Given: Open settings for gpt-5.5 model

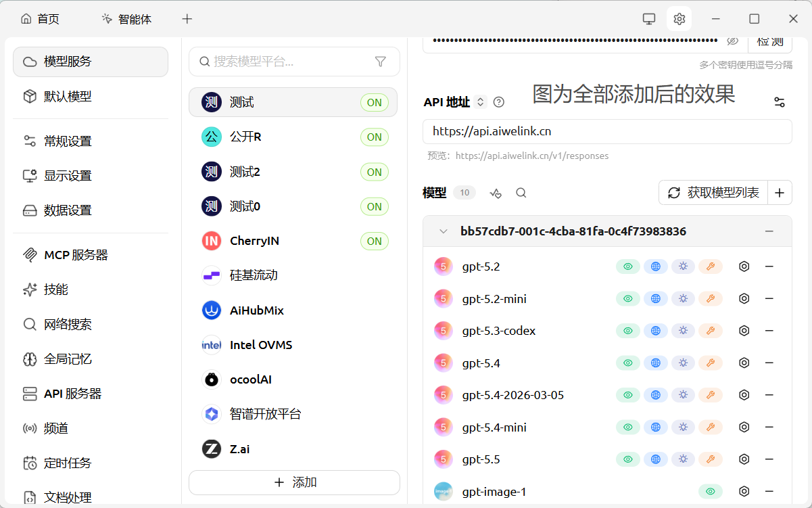Looking at the screenshot, I should [x=744, y=459].
